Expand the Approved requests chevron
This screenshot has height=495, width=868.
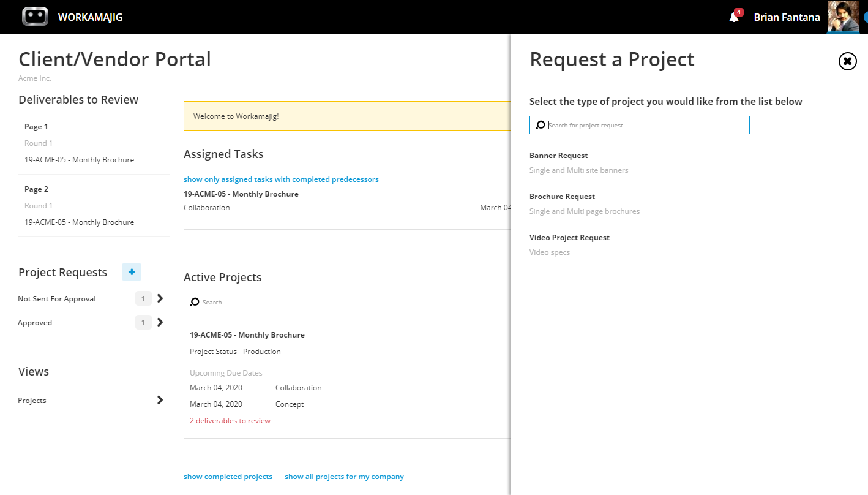coord(160,322)
